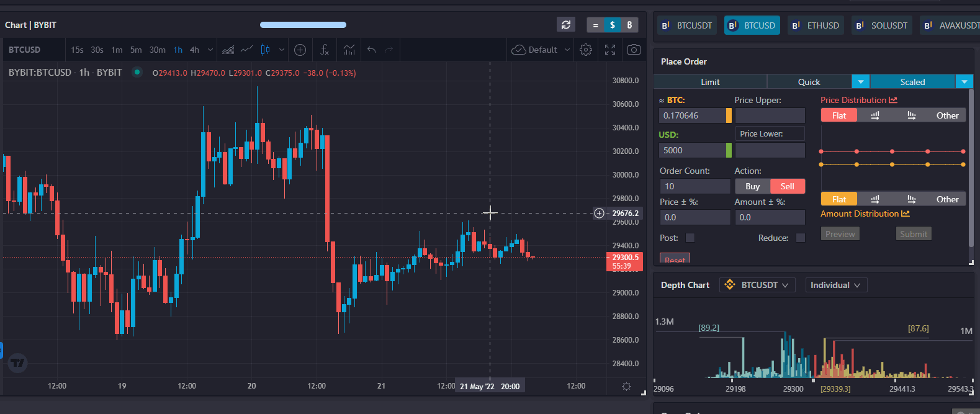Set chart interval to 4h

(194, 50)
